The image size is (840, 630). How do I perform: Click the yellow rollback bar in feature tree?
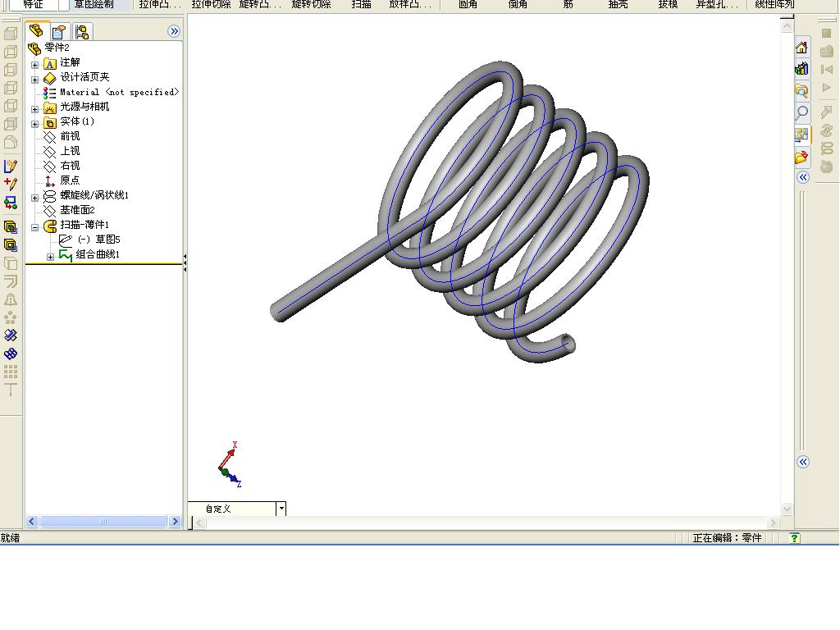[x=104, y=264]
